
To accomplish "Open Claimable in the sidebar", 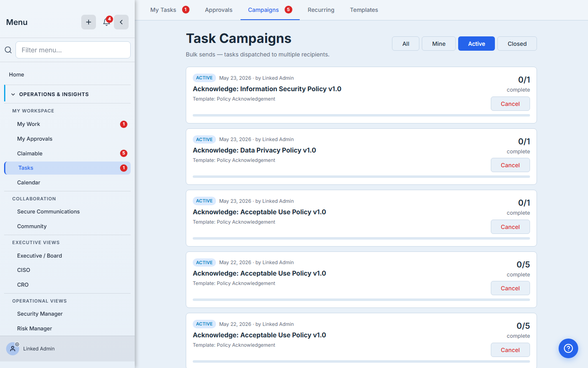I will 67,153.
